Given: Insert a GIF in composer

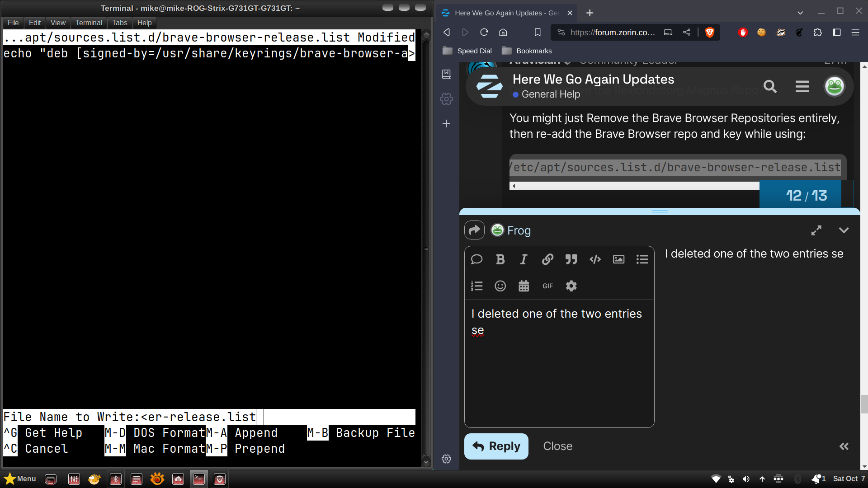Looking at the screenshot, I should tap(547, 286).
